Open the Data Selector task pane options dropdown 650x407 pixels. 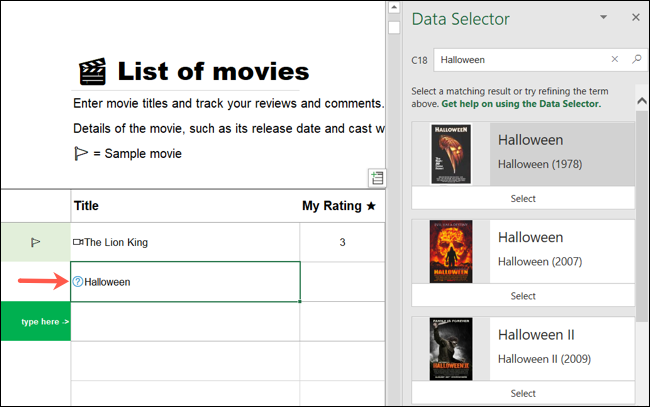point(603,18)
